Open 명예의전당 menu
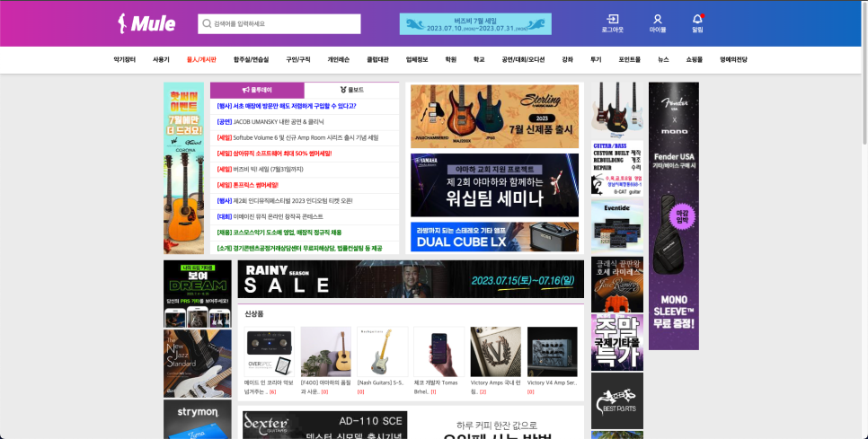Image resolution: width=868 pixels, height=439 pixels. 733,60
